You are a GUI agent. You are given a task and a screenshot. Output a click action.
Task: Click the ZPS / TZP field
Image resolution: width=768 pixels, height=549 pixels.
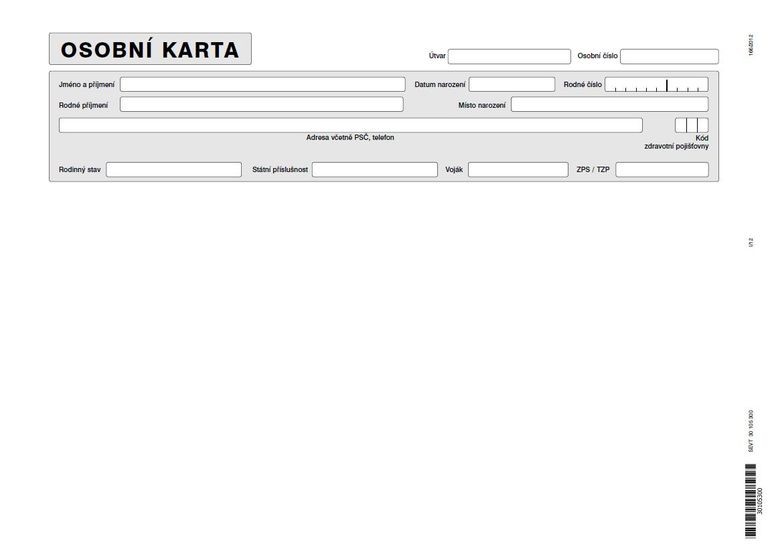pyautogui.click(x=661, y=170)
